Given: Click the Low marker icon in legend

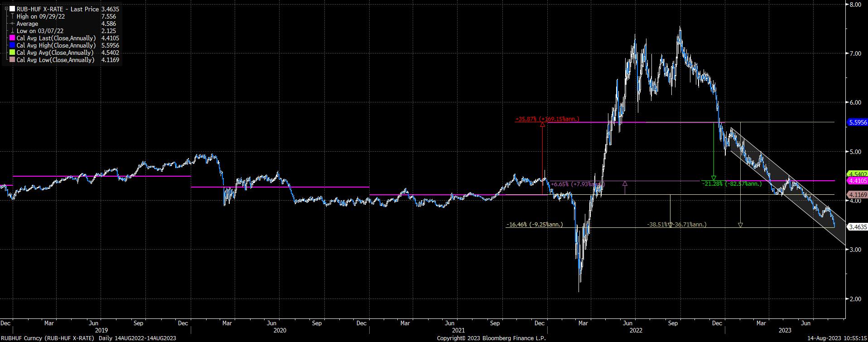Looking at the screenshot, I should (13, 31).
